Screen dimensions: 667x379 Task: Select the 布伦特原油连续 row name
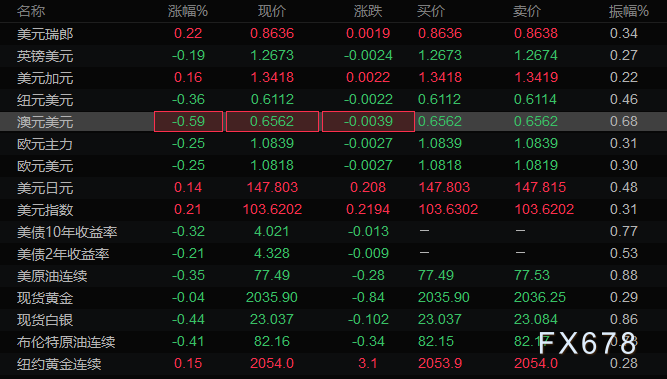point(66,342)
